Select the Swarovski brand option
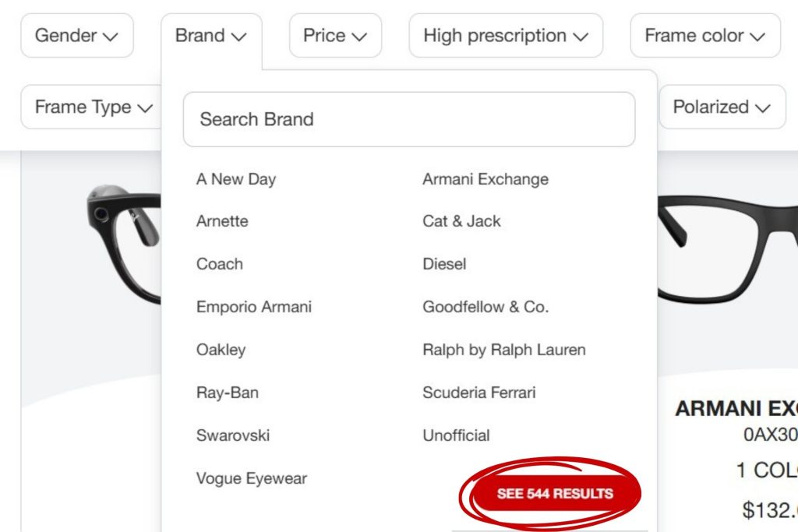798x532 pixels. tap(233, 435)
